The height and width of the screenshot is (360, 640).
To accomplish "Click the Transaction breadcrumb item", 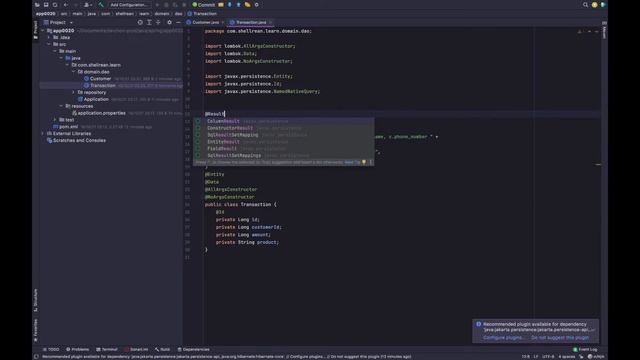I will tap(202, 13).
